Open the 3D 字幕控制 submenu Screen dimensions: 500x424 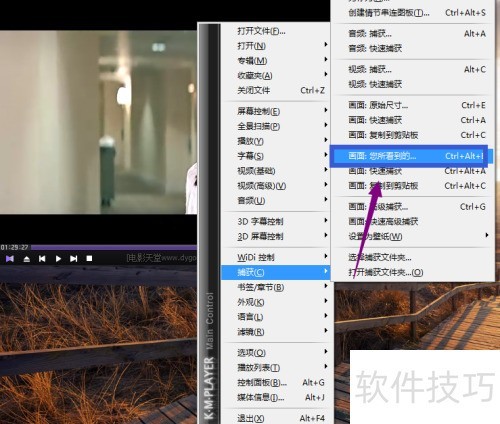coord(276,221)
